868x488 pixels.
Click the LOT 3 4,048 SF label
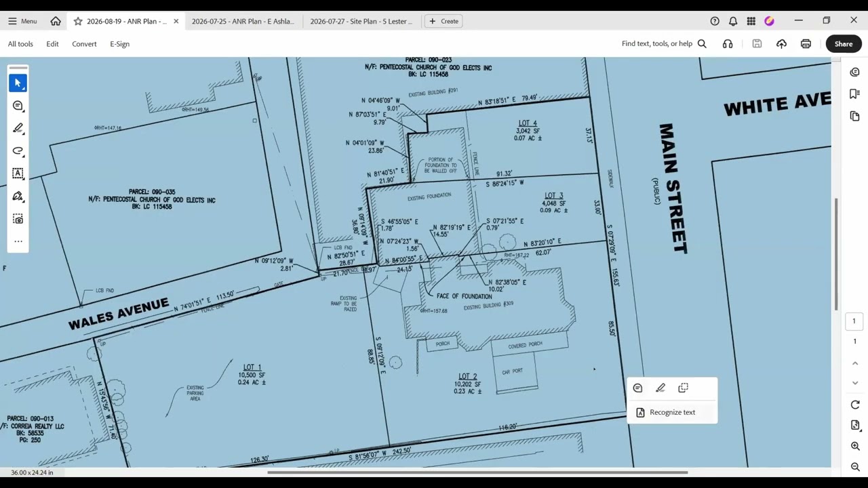click(x=554, y=203)
